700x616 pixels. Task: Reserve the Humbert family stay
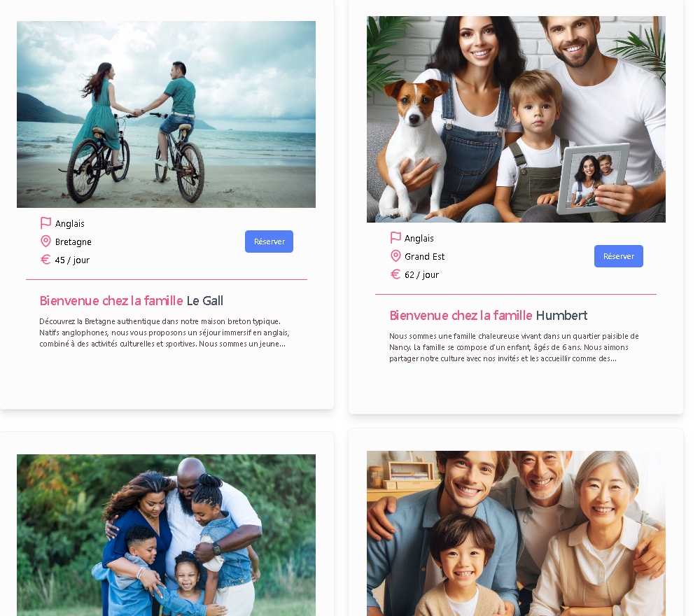coord(619,256)
